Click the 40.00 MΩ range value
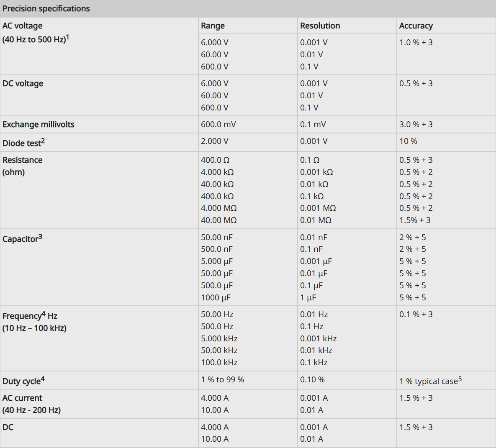The image size is (496, 448). (x=219, y=220)
